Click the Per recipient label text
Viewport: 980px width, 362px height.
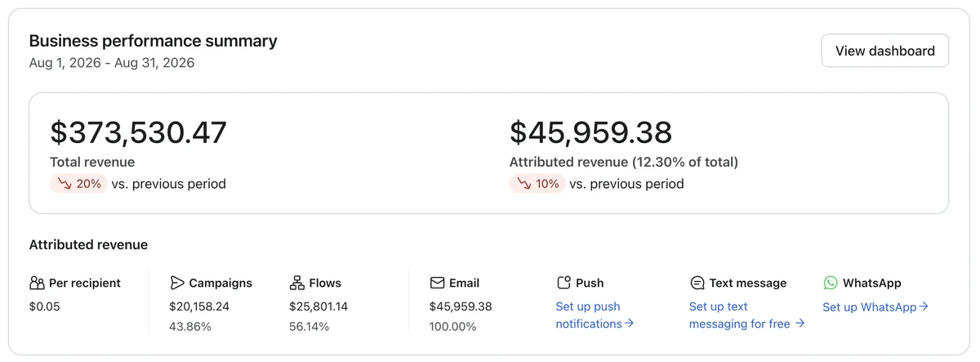pos(85,284)
